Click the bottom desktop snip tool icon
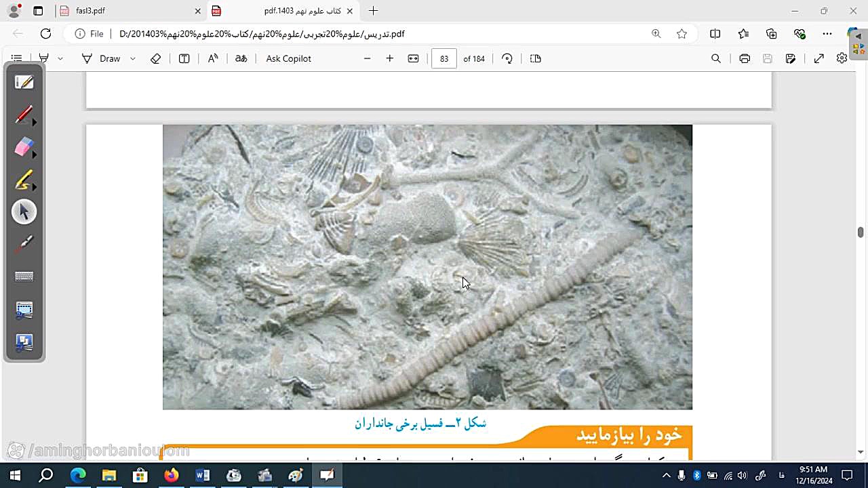 pos(24,343)
